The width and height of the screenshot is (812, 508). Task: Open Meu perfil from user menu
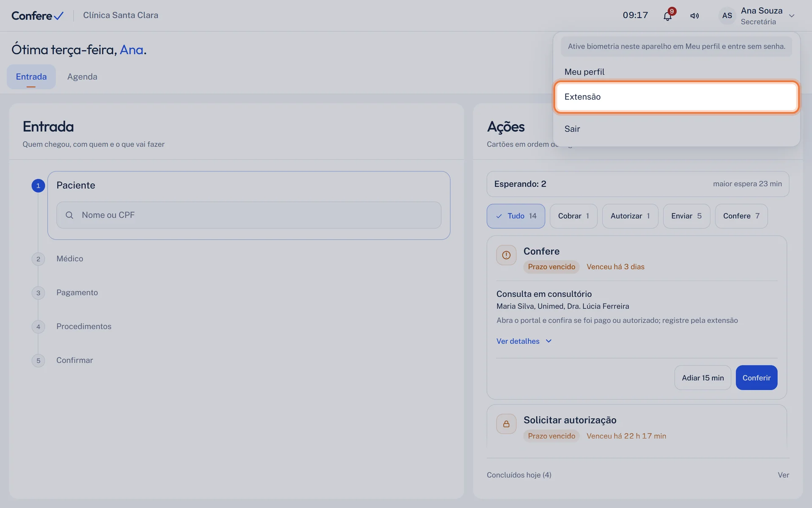click(676, 72)
